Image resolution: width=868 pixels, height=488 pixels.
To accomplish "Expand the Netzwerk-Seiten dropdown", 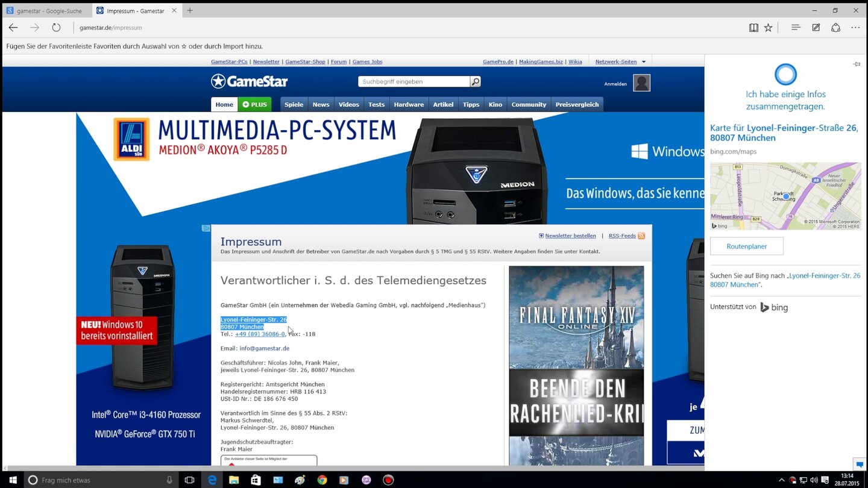I will [x=620, y=61].
